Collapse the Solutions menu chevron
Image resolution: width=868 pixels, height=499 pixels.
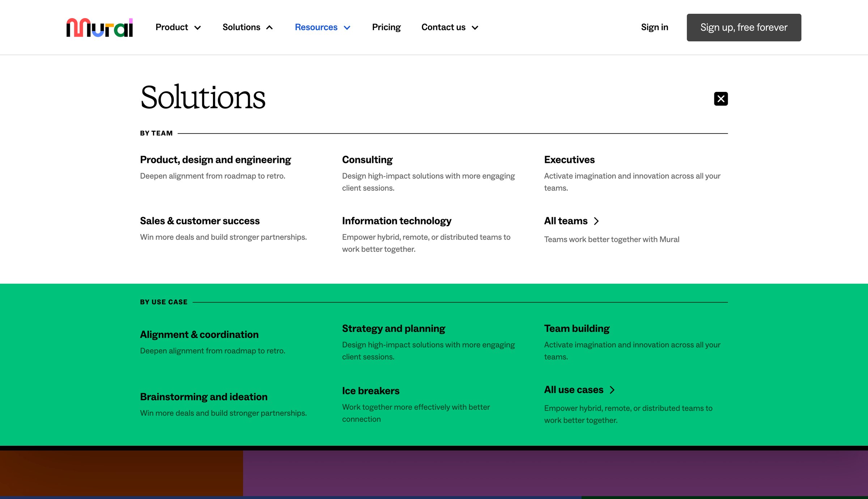click(x=269, y=28)
